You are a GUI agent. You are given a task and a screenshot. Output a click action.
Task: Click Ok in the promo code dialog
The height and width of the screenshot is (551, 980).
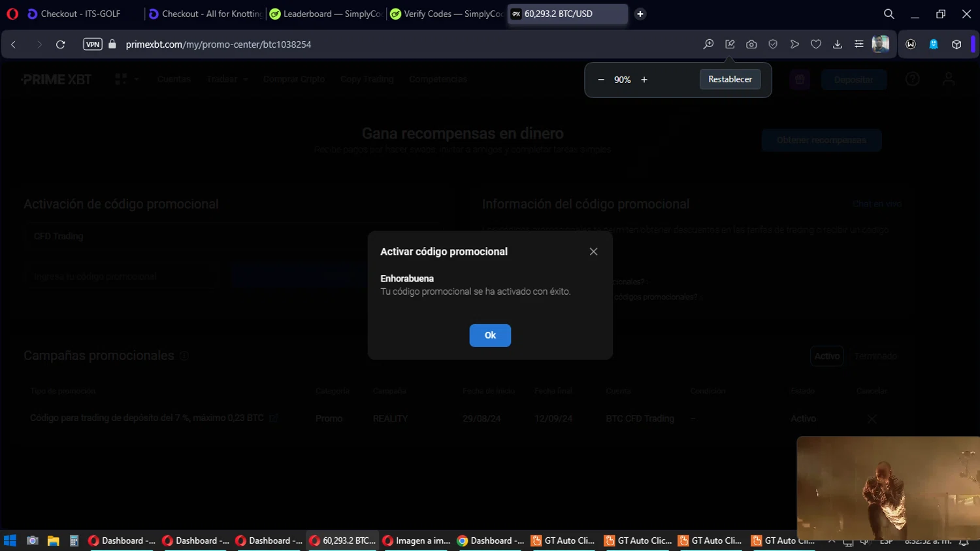(x=490, y=335)
